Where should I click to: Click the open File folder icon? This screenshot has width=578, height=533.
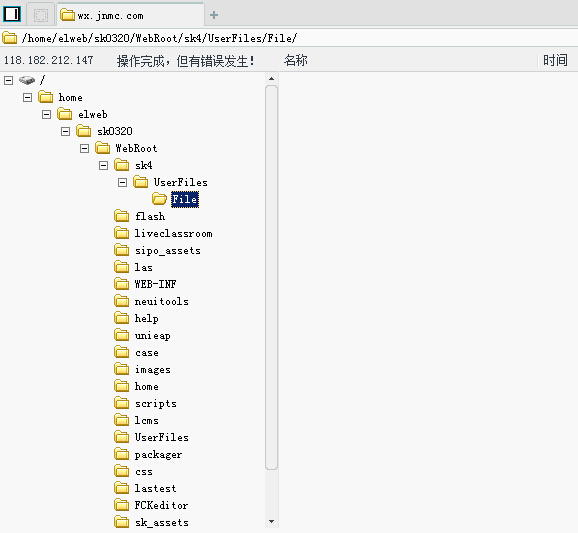coord(159,199)
